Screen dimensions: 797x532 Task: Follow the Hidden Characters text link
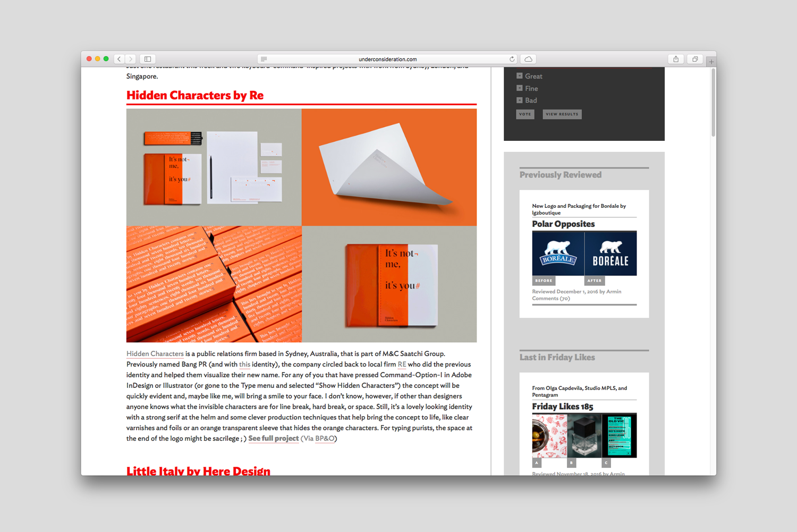click(x=155, y=353)
